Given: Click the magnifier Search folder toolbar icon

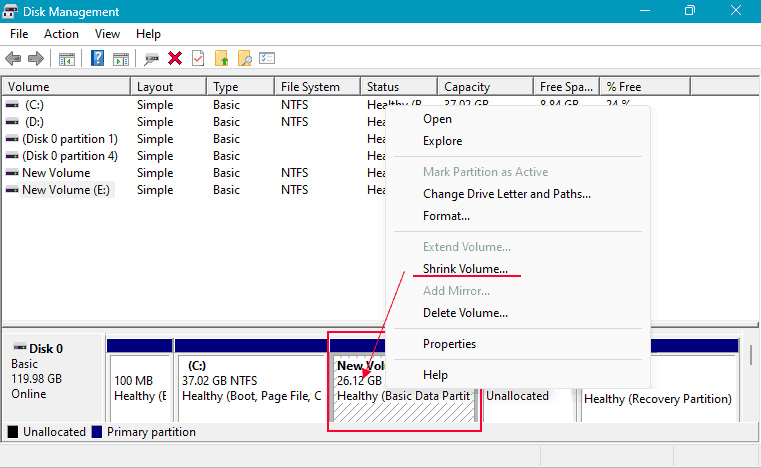Looking at the screenshot, I should pyautogui.click(x=244, y=59).
